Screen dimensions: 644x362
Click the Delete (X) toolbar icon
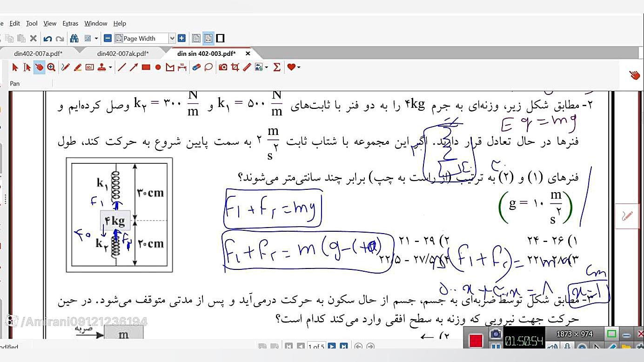[33, 38]
